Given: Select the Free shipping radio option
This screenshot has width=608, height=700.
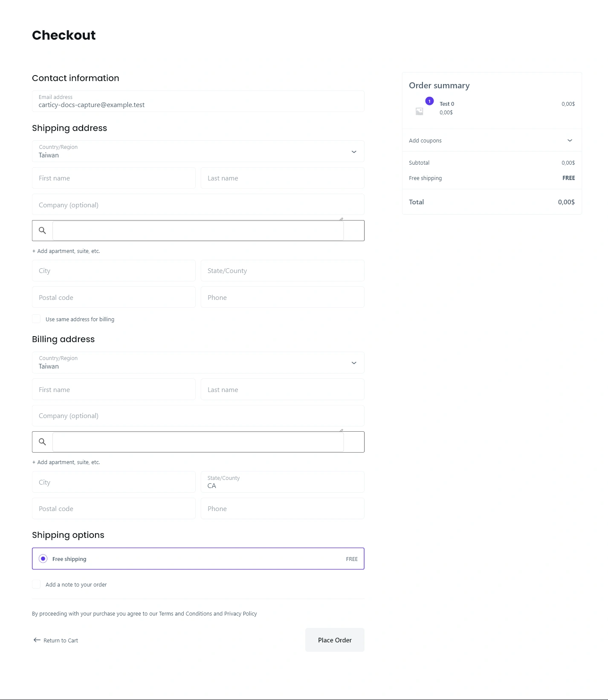Looking at the screenshot, I should pos(43,558).
